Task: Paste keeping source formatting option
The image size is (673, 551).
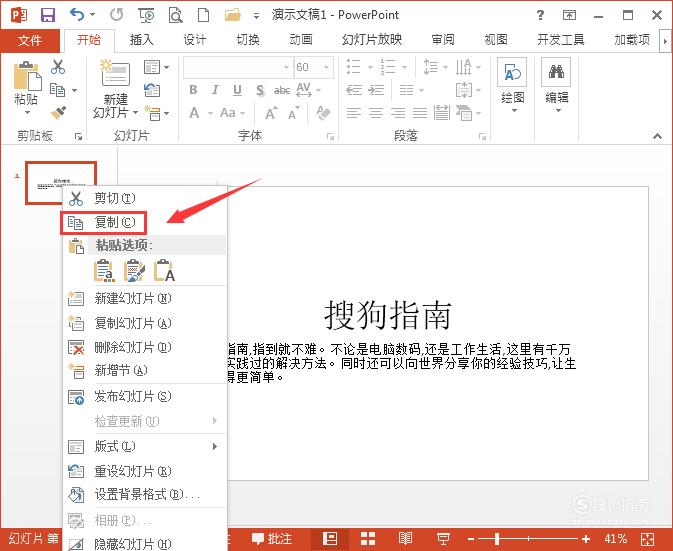Action: pos(134,271)
